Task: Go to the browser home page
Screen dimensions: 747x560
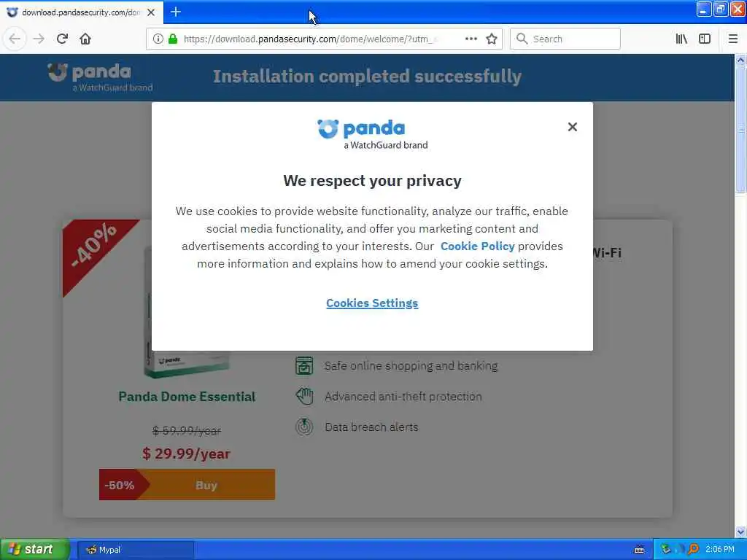Action: 85,39
